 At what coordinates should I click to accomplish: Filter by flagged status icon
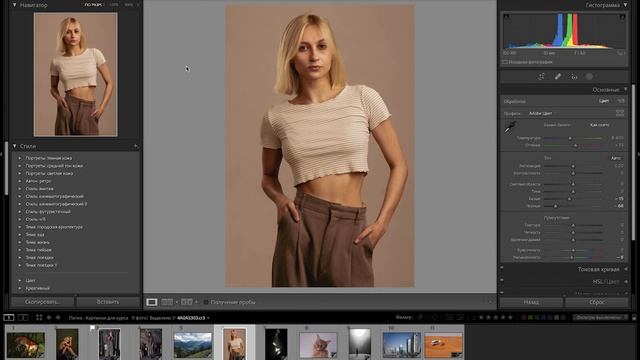[x=420, y=317]
